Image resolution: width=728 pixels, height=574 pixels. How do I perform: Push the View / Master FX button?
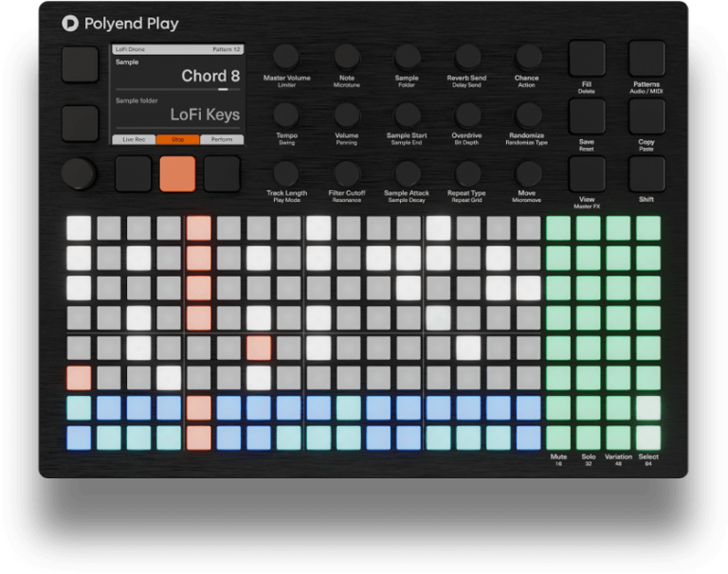point(587,174)
